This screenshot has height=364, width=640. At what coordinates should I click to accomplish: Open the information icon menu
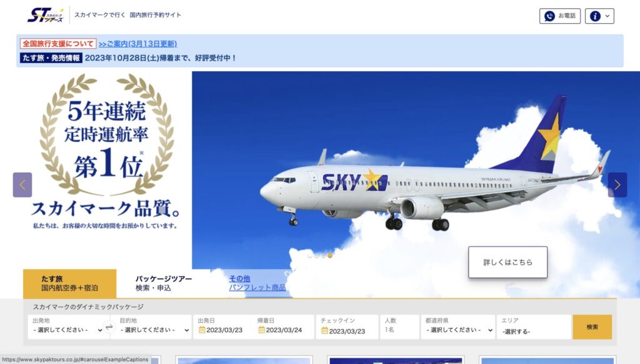click(x=599, y=16)
